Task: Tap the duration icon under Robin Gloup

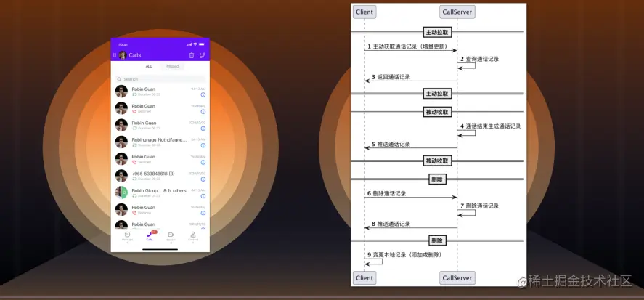Action: (x=134, y=196)
